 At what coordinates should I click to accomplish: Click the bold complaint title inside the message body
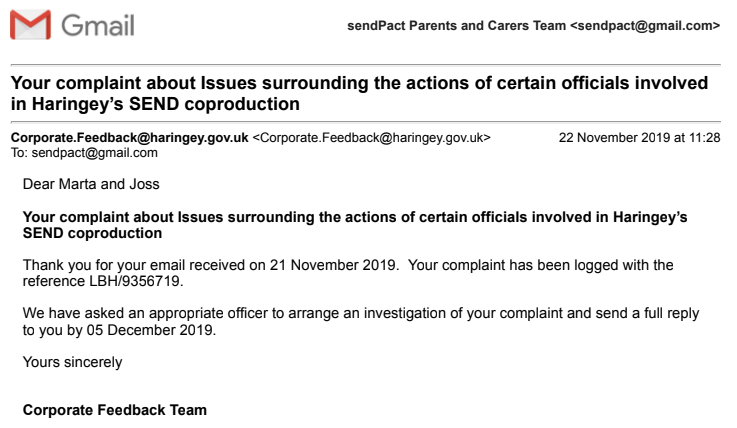pyautogui.click(x=354, y=225)
